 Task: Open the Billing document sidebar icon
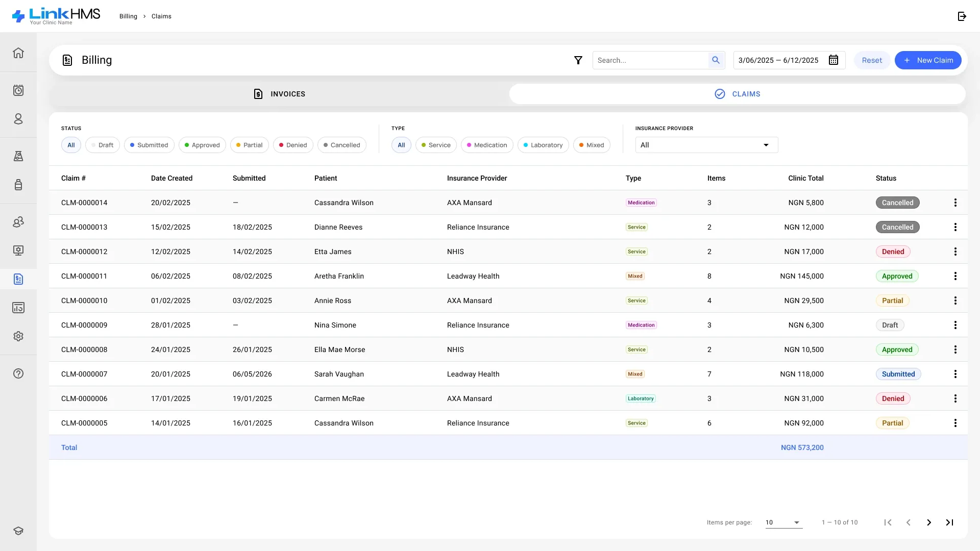coord(18,279)
